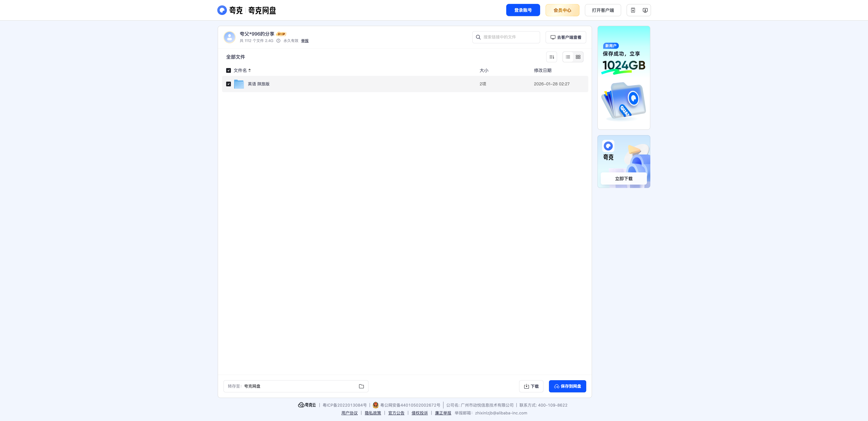Click the 转存至 夸克网盘 destination field
868x421 pixels.
coord(296,386)
